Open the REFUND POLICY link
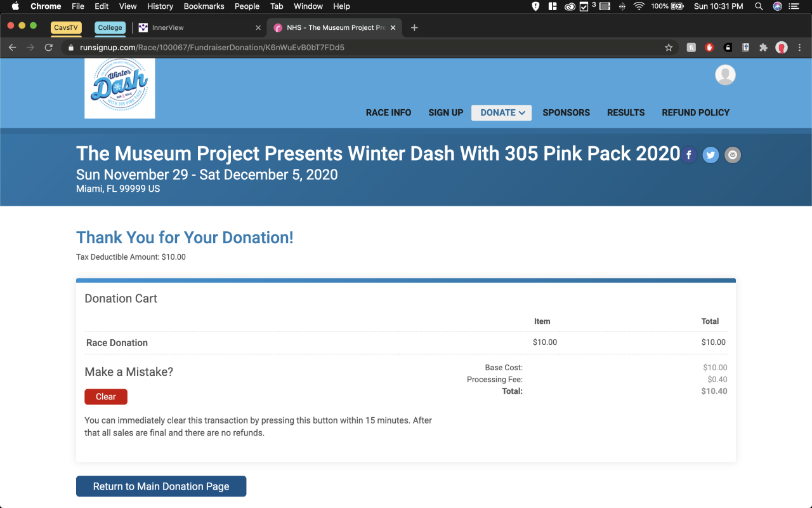The width and height of the screenshot is (812, 508). coord(695,112)
